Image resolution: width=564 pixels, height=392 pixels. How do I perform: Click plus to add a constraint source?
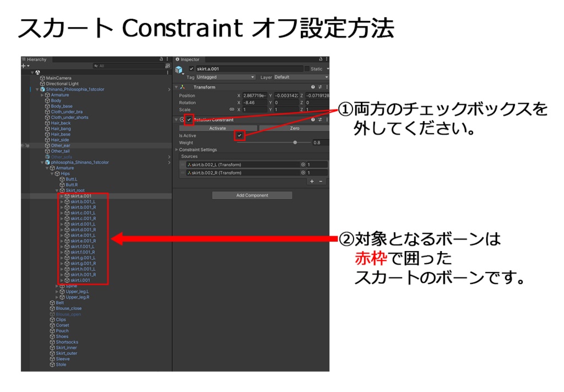(312, 181)
